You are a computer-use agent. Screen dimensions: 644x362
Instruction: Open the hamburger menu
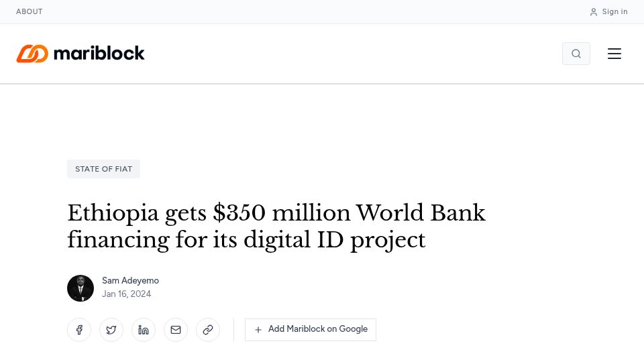[x=614, y=54]
